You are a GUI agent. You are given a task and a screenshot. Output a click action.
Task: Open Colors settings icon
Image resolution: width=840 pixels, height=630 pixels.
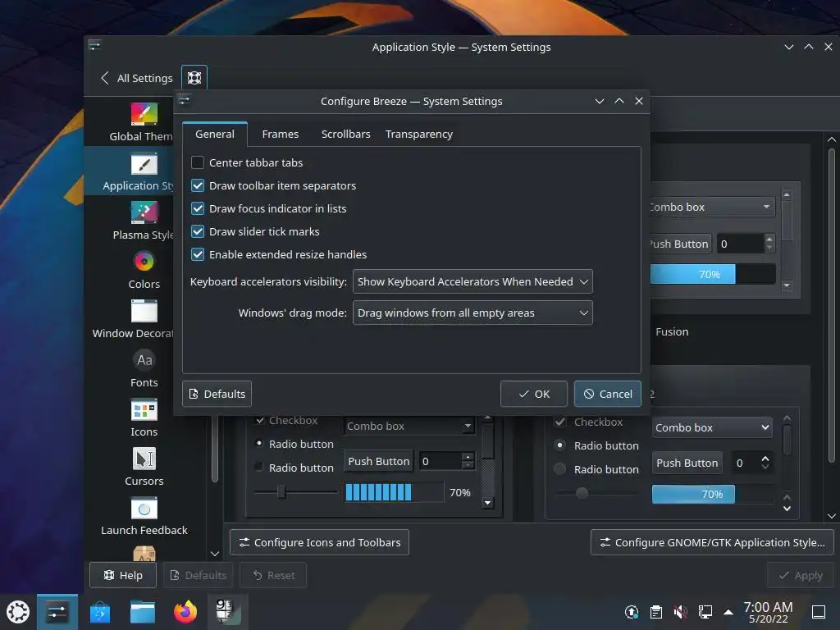pos(144,262)
